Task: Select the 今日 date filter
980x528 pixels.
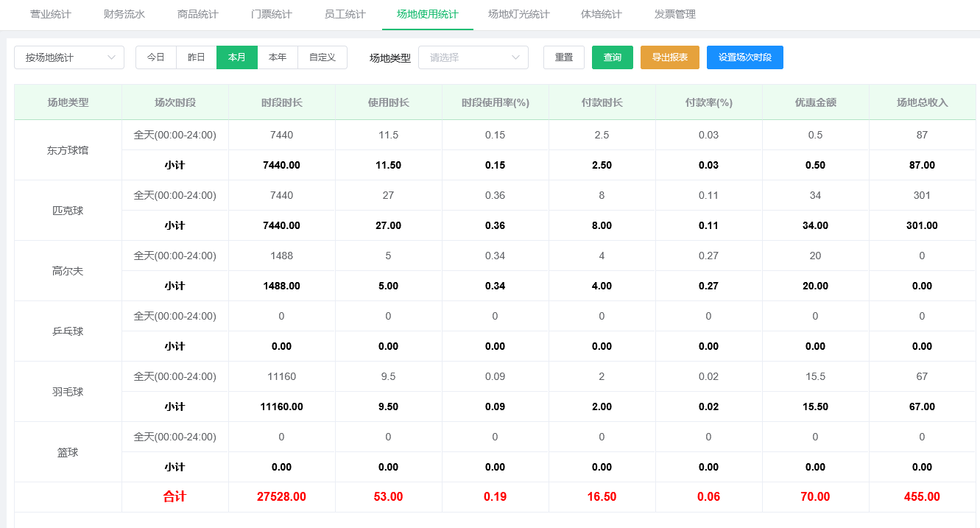Action: (x=155, y=57)
